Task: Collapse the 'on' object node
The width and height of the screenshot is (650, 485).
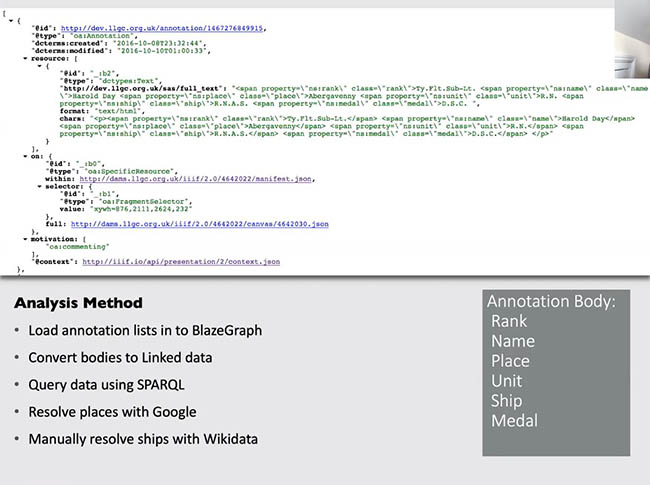Action: coord(25,156)
